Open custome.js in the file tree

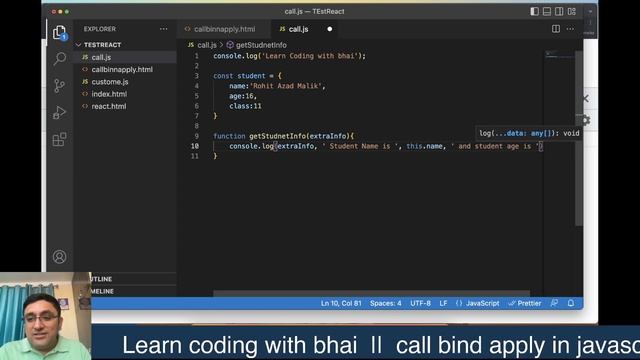tap(110, 82)
